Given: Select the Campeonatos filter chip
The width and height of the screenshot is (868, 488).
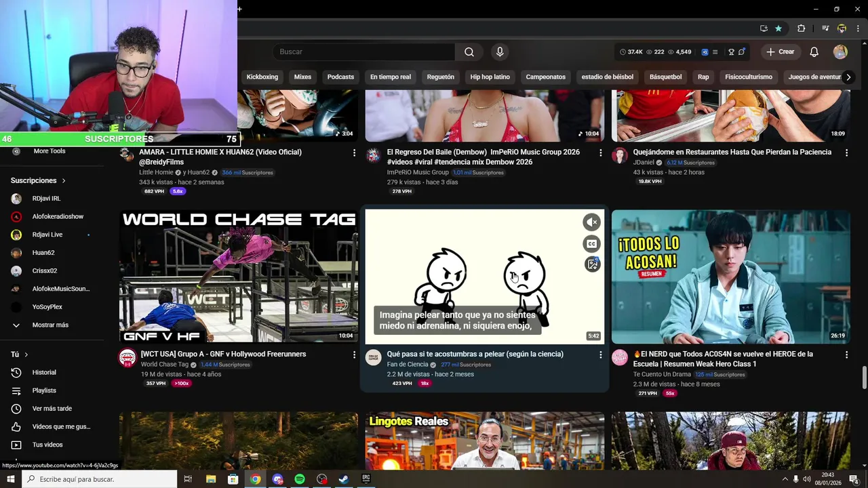Looking at the screenshot, I should tap(546, 77).
